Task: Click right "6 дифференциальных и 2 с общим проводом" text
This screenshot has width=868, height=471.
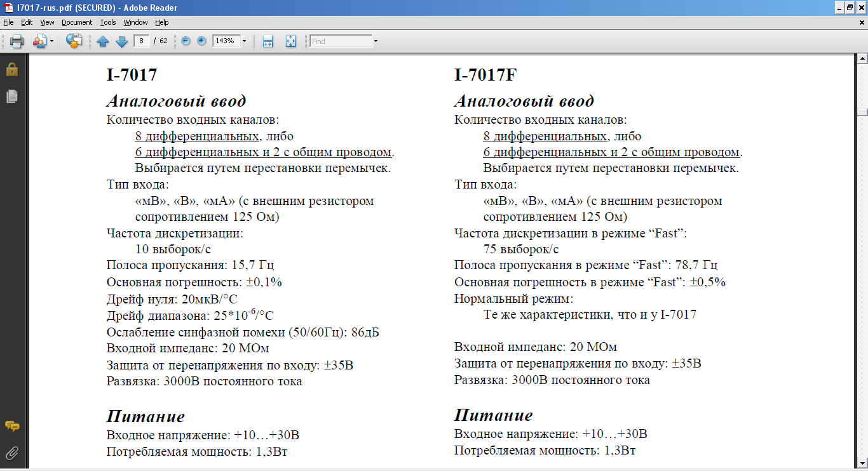Action: (611, 152)
